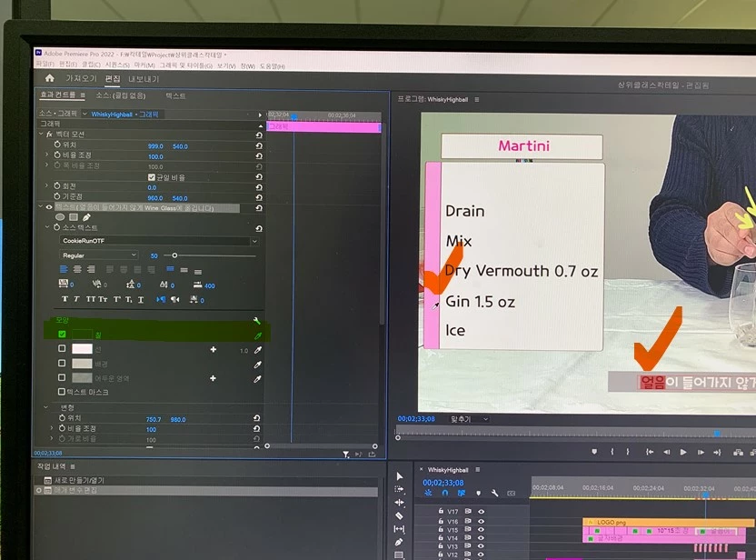The height and width of the screenshot is (560, 756).
Task: Open the 맞추기 zoom level dropdown
Action: point(469,419)
